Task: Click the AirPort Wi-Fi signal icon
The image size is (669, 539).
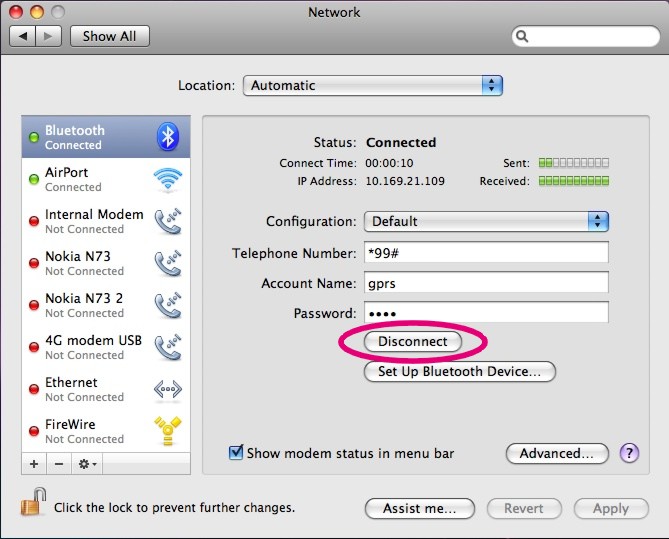Action: coord(168,179)
